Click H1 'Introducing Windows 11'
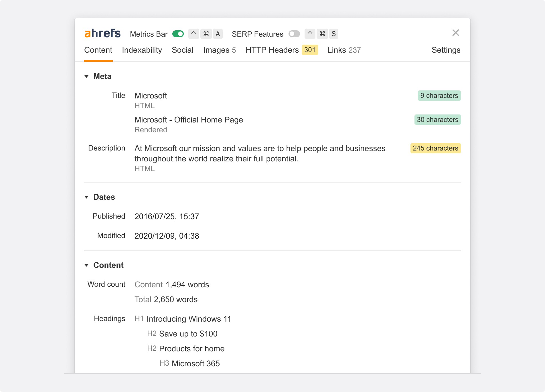Viewport: 545px width, 392px height. click(x=189, y=319)
